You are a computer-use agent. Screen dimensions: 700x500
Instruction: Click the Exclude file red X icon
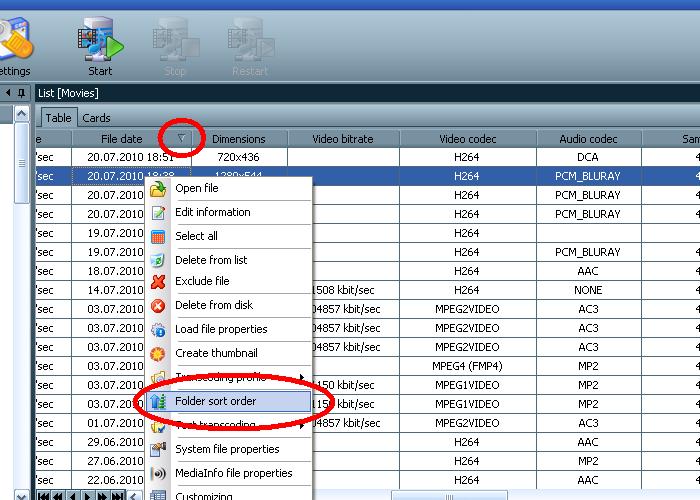[158, 282]
